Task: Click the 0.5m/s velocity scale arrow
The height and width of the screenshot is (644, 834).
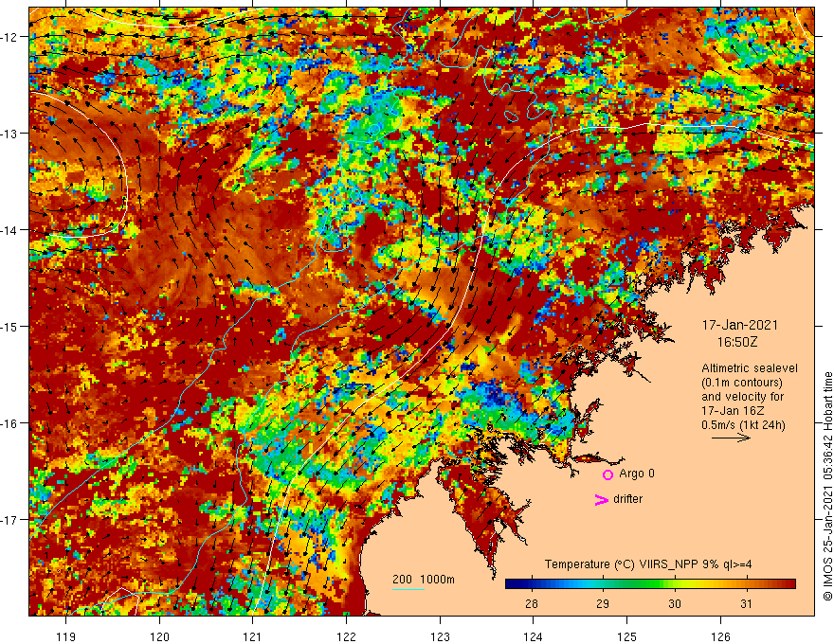Action: 731,438
